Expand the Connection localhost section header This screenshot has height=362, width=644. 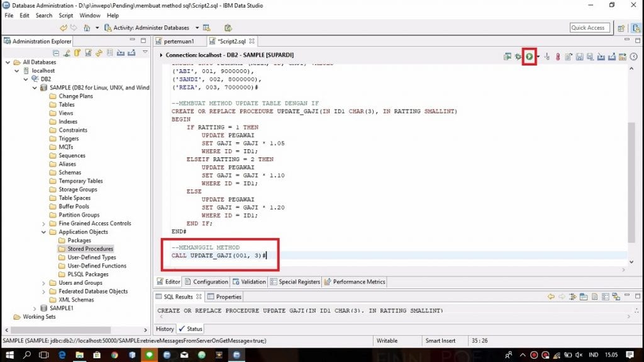(x=161, y=55)
